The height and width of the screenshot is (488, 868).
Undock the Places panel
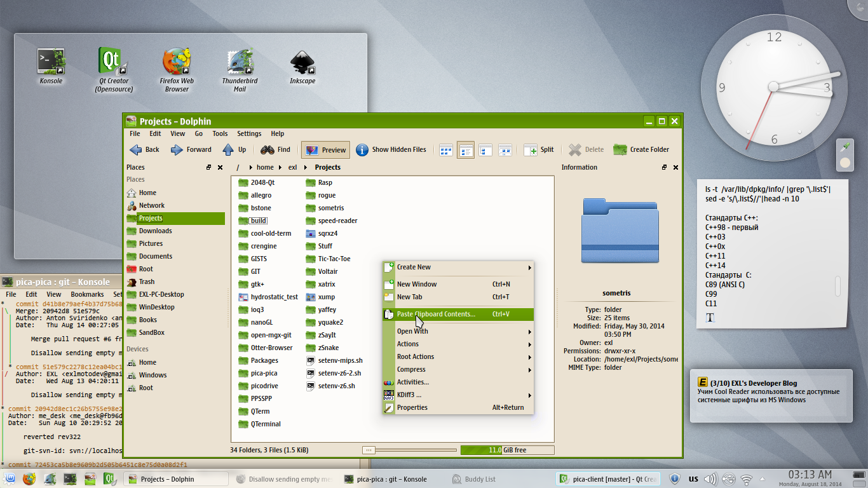(x=208, y=168)
